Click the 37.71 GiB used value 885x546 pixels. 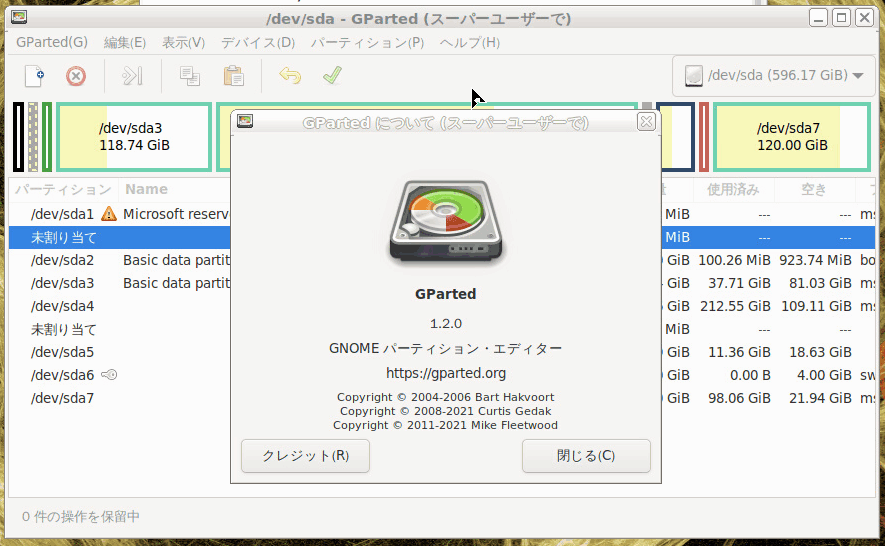point(739,283)
